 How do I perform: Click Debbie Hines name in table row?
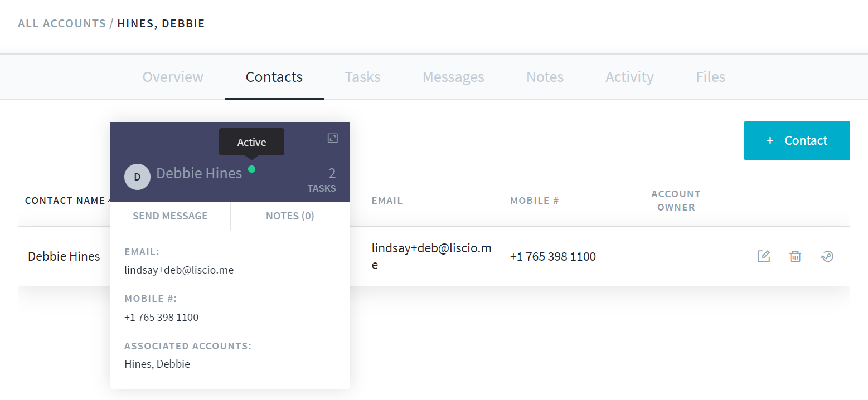64,256
